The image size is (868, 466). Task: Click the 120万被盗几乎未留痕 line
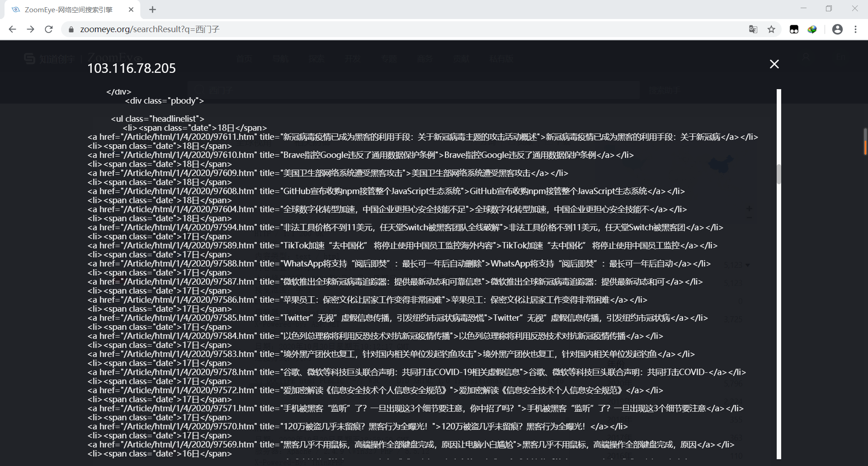coord(358,426)
